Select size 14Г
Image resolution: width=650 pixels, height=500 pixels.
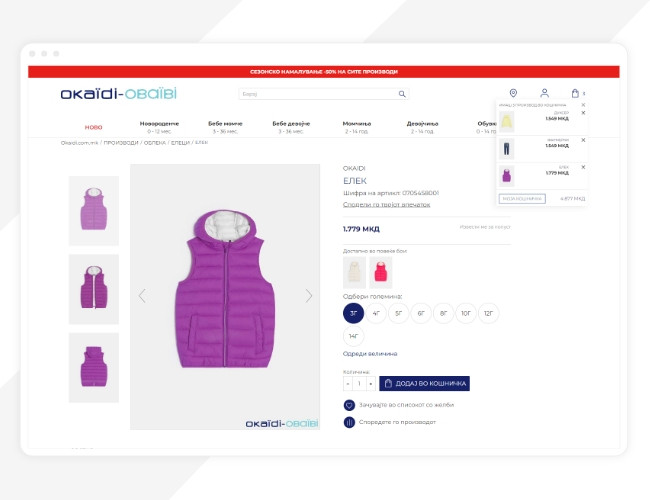point(354,336)
